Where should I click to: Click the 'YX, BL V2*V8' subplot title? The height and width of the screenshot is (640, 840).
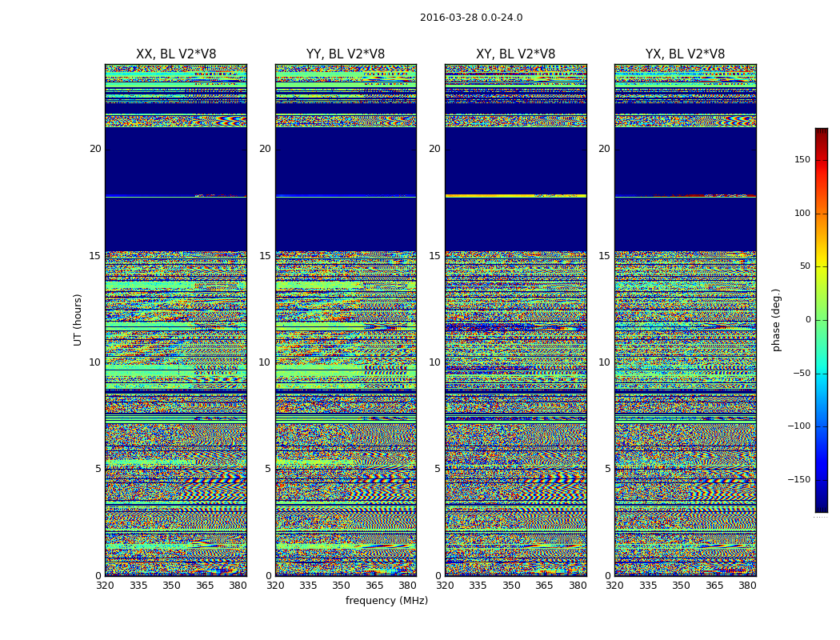[685, 54]
